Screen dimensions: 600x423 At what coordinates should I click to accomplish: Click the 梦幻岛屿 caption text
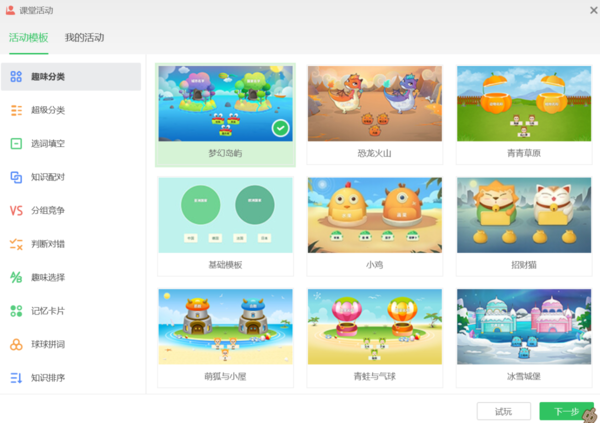point(225,154)
